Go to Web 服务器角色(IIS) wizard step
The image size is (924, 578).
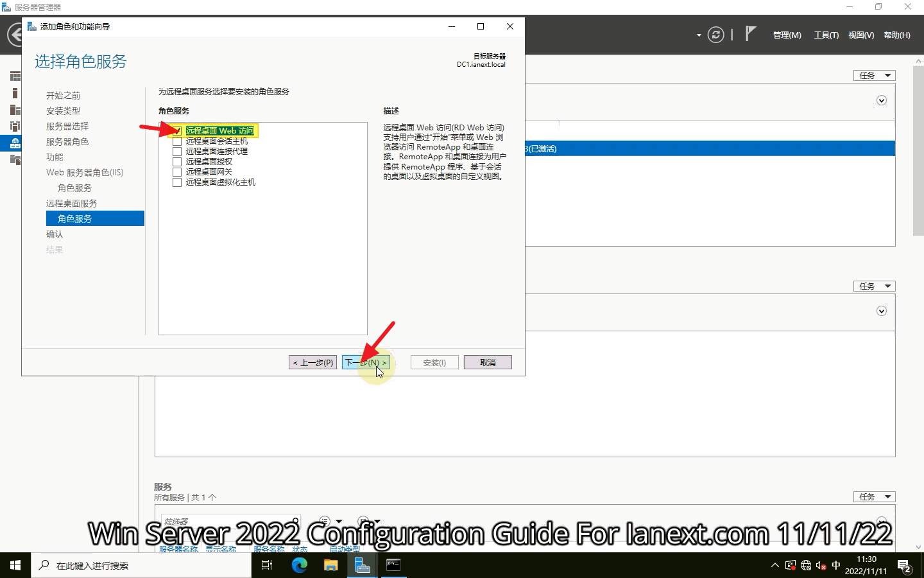tap(85, 172)
